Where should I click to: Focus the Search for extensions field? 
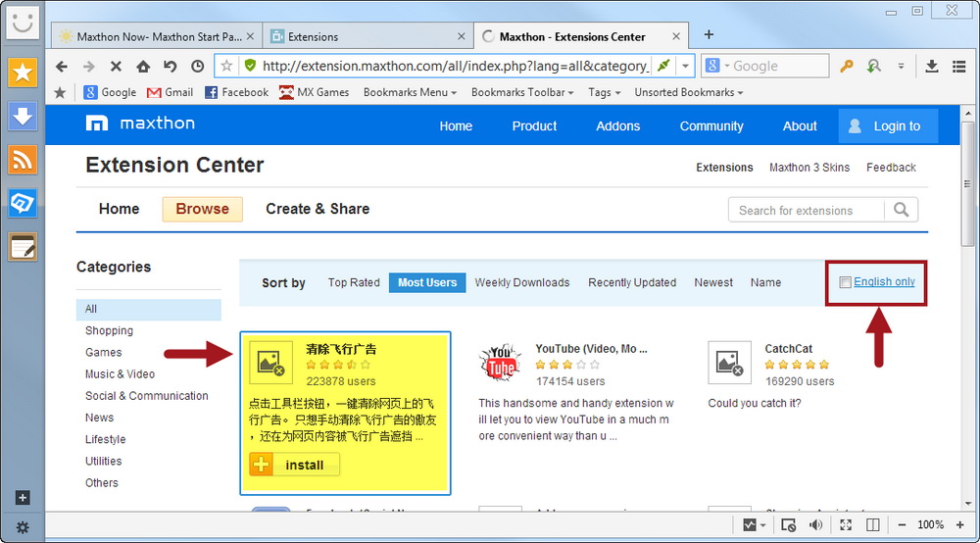click(x=807, y=210)
